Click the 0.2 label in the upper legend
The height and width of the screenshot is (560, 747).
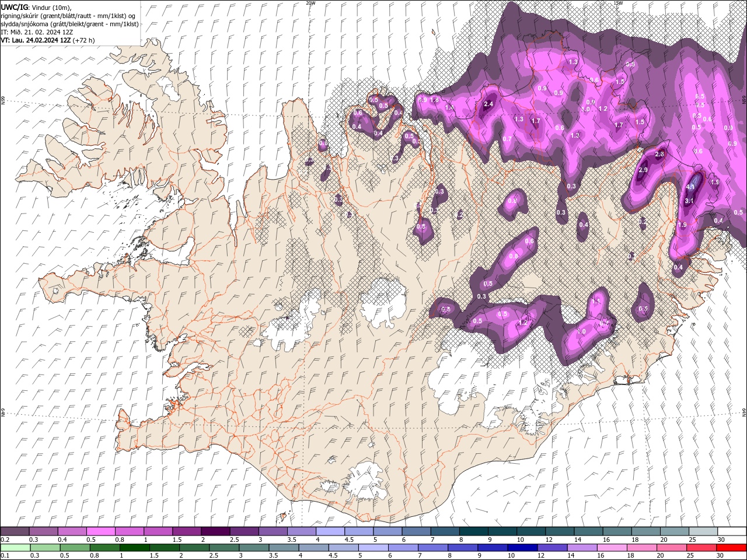click(5, 540)
